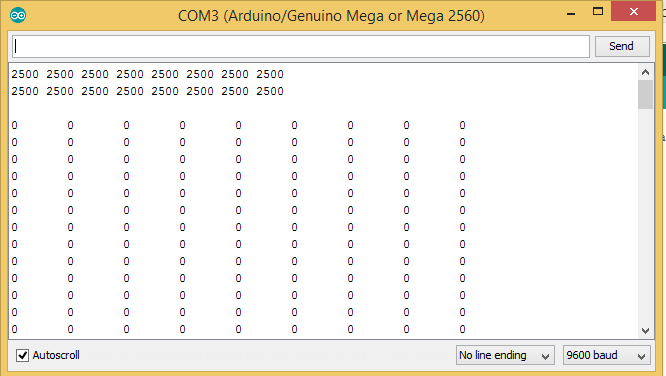This screenshot has height=376, width=666.
Task: Click the COM3 window title text
Action: pos(331,16)
